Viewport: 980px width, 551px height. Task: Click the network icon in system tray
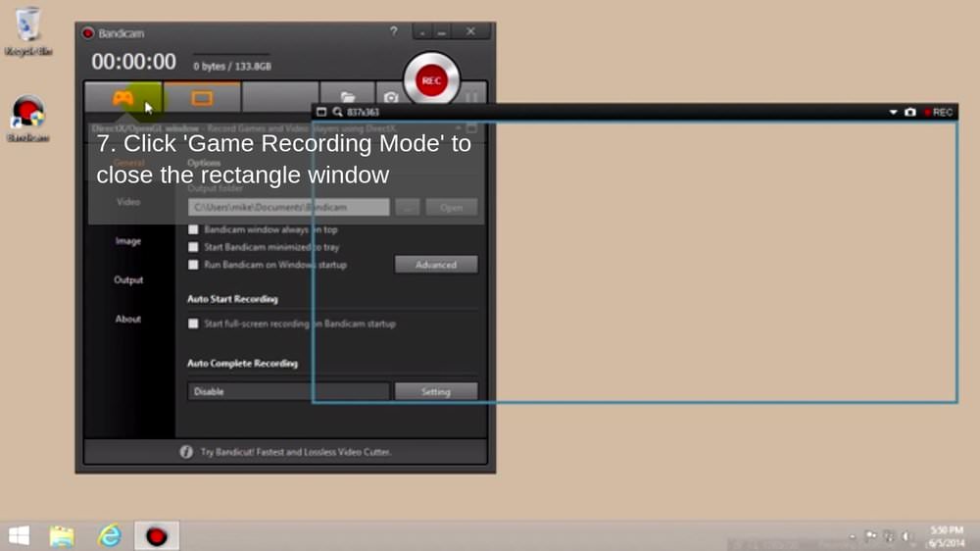coord(889,536)
